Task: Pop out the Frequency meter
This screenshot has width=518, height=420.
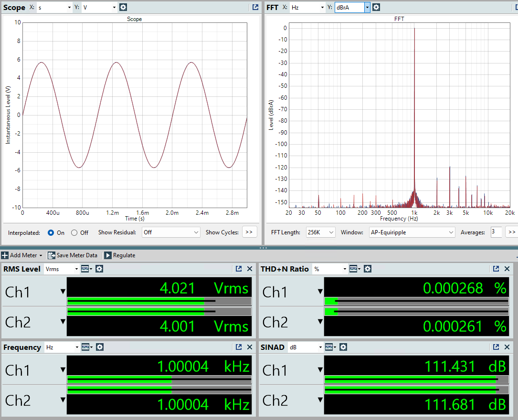Action: [239, 347]
